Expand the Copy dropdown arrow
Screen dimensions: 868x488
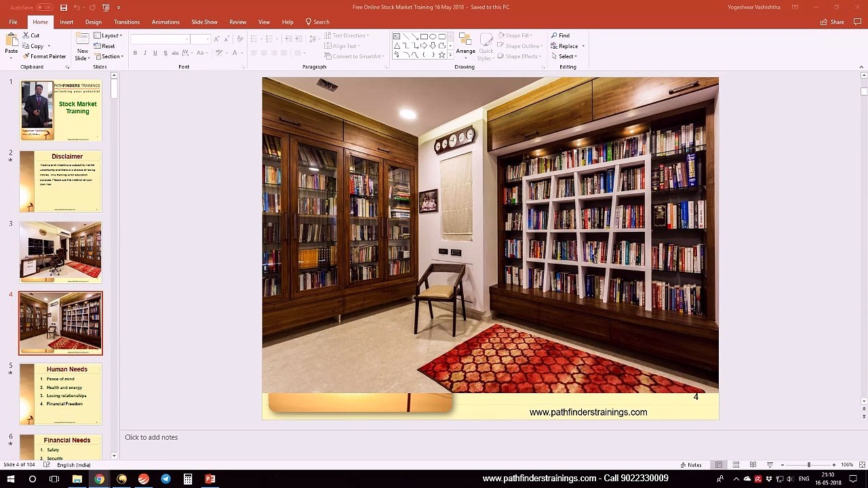pyautogui.click(x=49, y=46)
